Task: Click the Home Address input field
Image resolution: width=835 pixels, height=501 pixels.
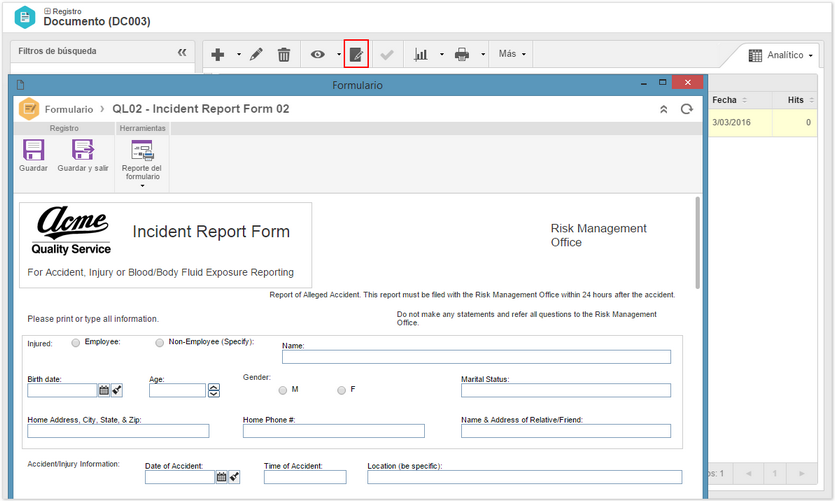Action: click(x=118, y=431)
